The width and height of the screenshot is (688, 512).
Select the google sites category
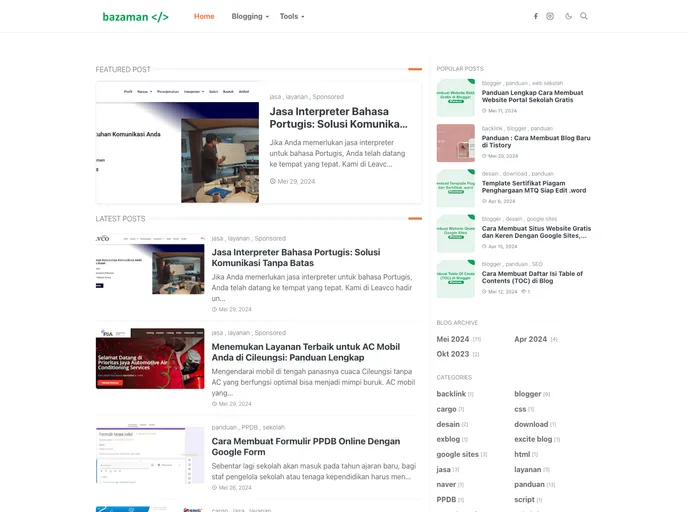(458, 454)
